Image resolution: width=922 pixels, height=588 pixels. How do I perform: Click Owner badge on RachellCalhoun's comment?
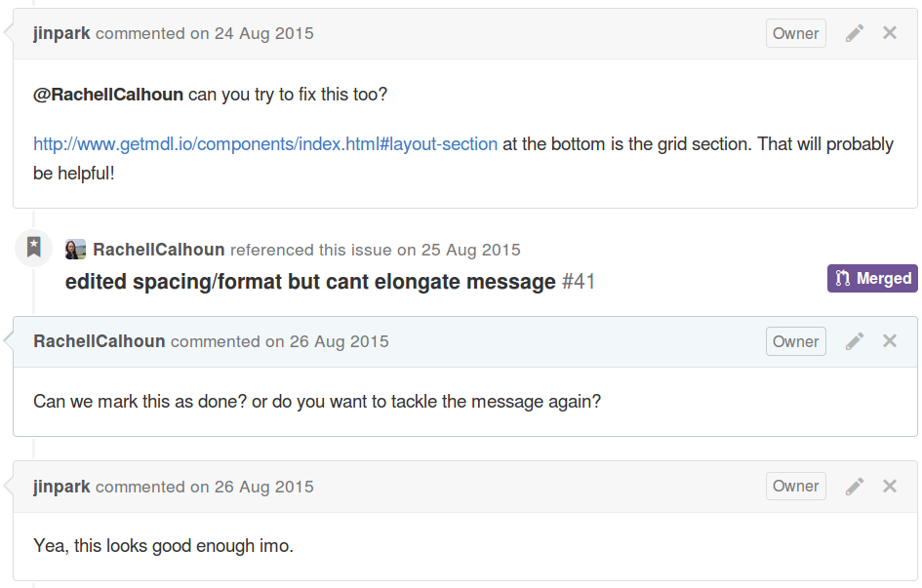795,341
